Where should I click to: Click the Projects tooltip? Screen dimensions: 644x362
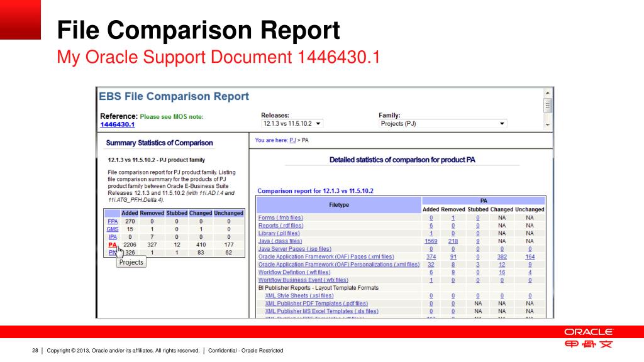click(x=131, y=262)
